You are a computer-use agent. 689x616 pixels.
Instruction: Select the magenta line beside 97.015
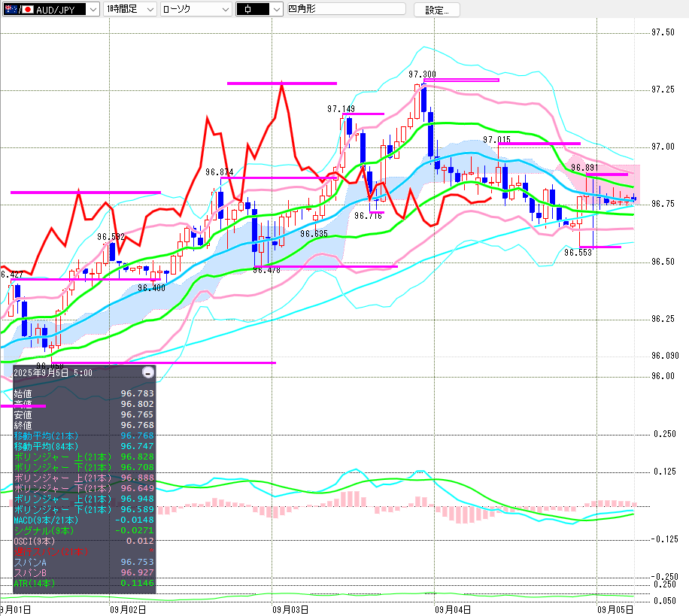[x=539, y=144]
